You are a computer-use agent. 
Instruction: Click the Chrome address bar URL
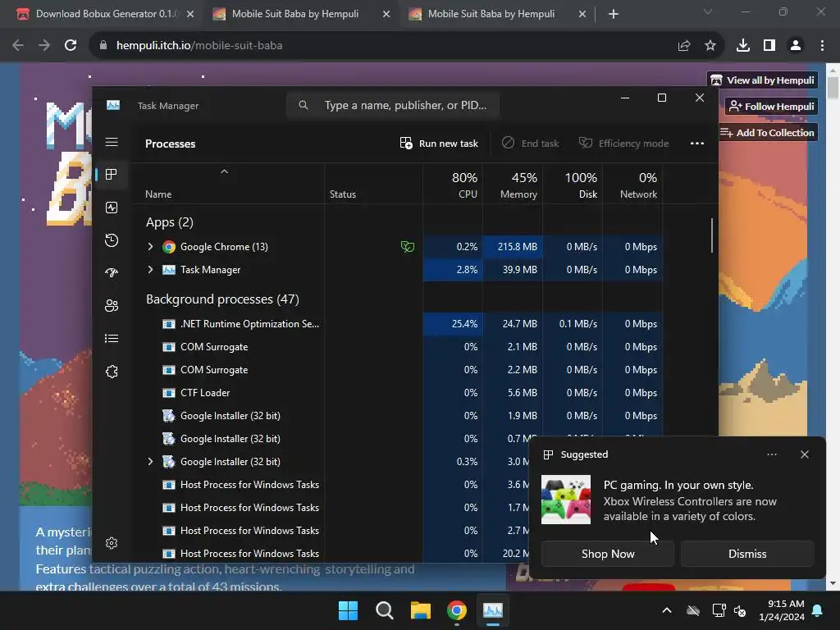point(199,46)
